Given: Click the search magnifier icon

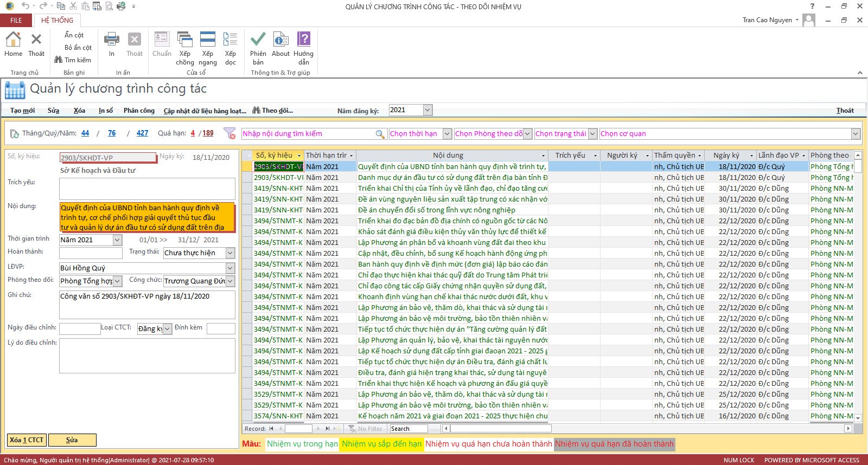Looking at the screenshot, I should tap(380, 134).
